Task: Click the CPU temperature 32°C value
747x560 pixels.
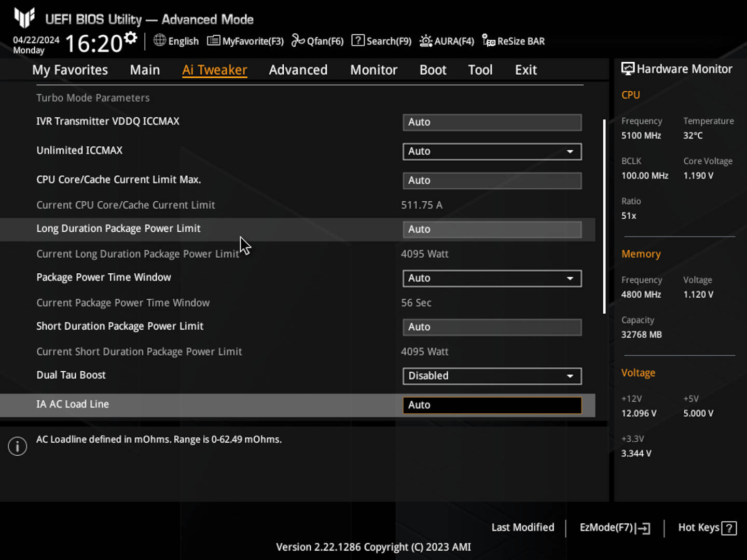Action: tap(693, 135)
